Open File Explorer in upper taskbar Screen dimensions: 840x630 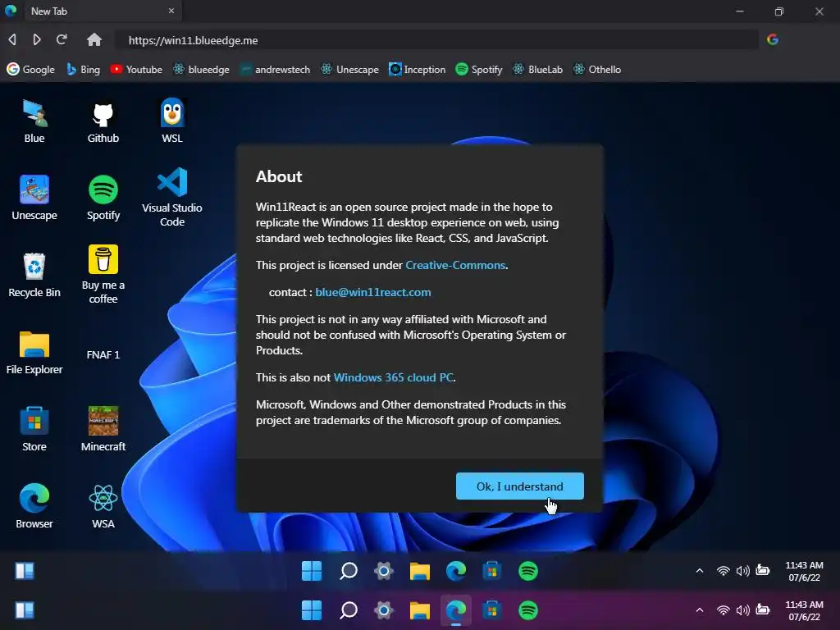pos(420,571)
